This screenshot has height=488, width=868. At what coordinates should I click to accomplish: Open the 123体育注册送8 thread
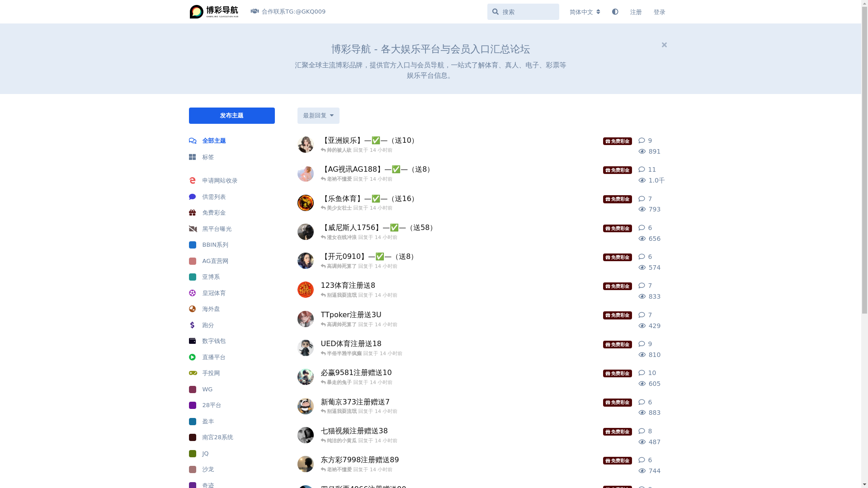pos(348,286)
